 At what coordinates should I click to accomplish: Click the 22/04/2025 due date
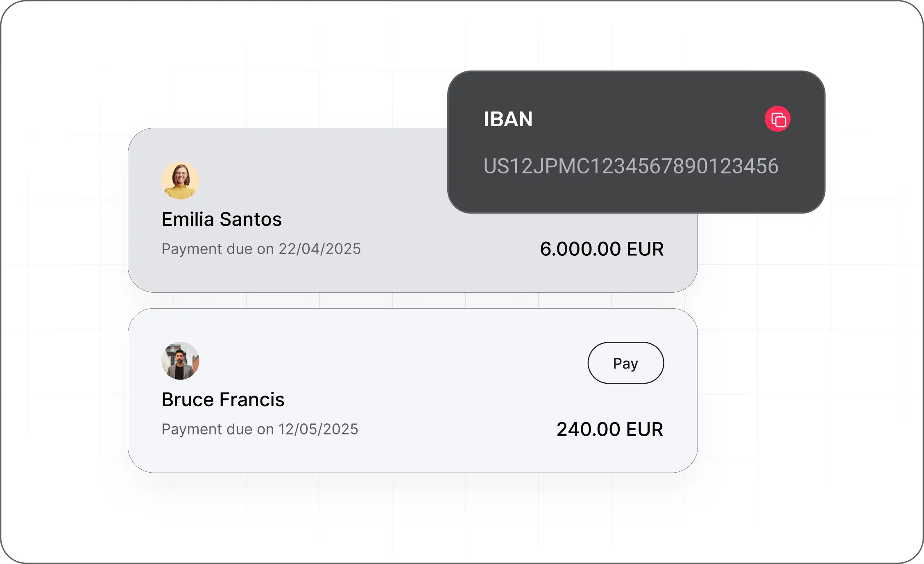(319, 249)
